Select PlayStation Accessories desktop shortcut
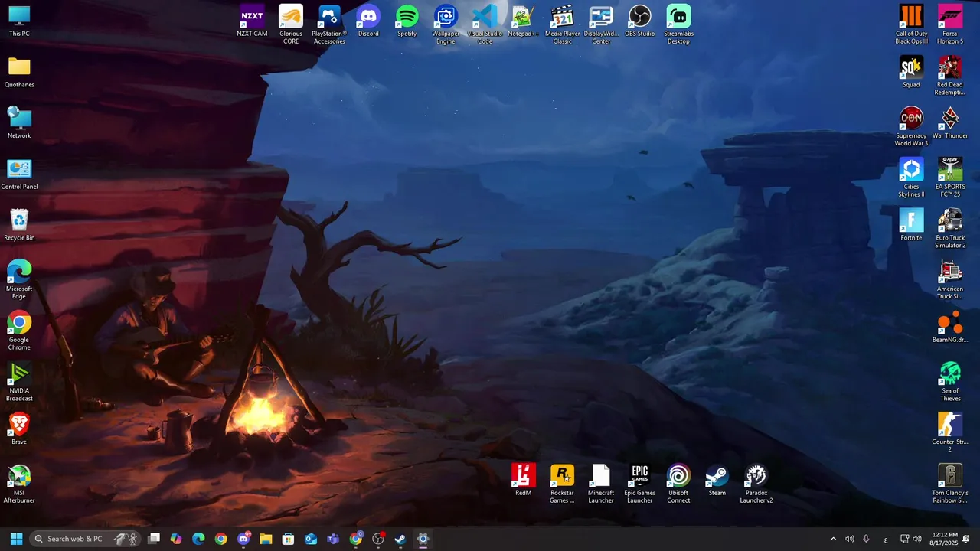This screenshot has height=551, width=980. [x=329, y=24]
